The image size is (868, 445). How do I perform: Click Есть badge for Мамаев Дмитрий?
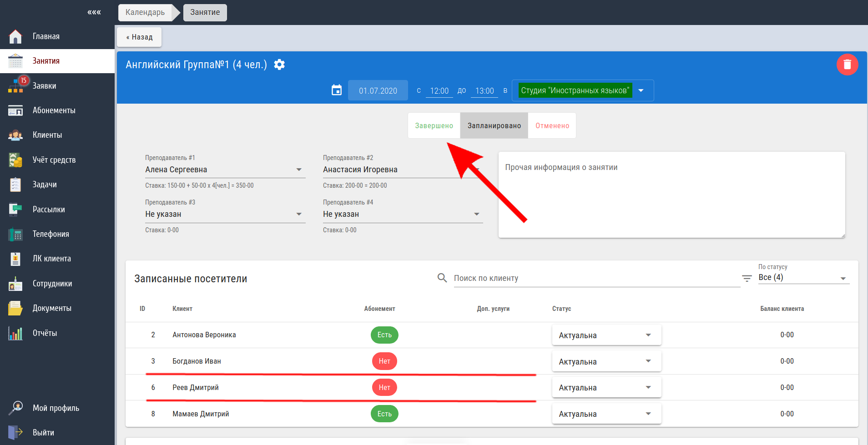click(384, 414)
